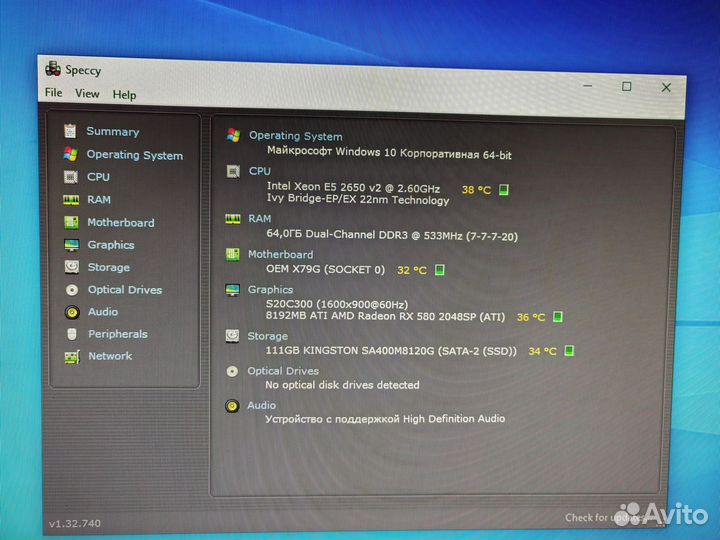The width and height of the screenshot is (720, 540).
Task: Open Audio section in sidebar
Action: pyautogui.click(x=103, y=312)
